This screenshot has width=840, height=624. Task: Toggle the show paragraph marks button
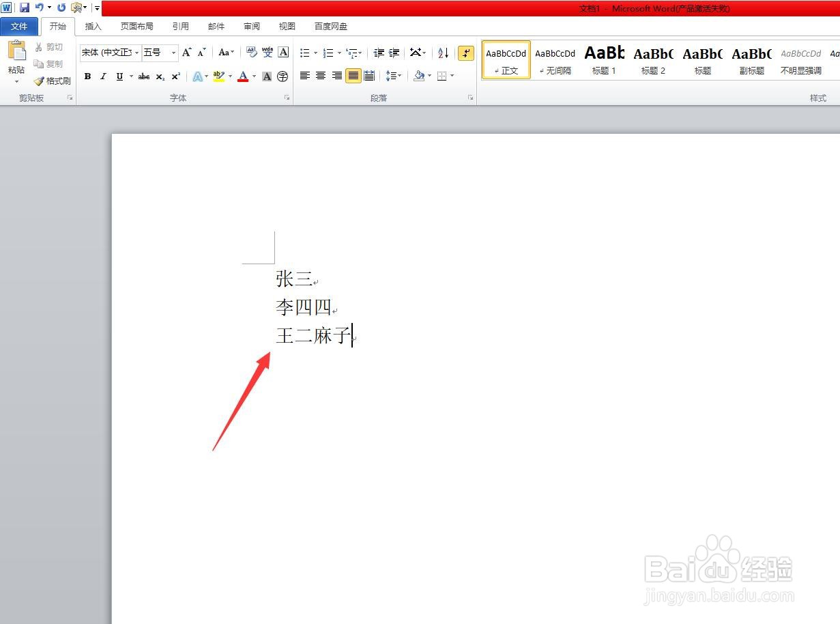pyautogui.click(x=466, y=53)
